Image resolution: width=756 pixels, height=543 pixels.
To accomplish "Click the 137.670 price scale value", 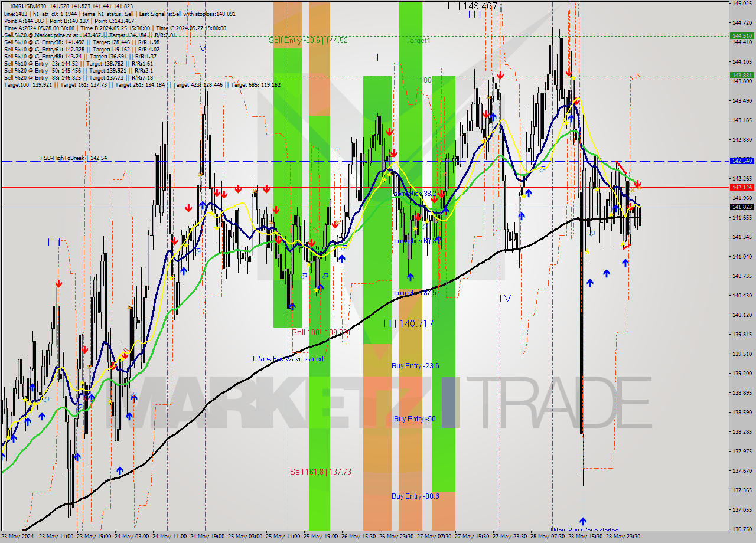I will [x=742, y=471].
